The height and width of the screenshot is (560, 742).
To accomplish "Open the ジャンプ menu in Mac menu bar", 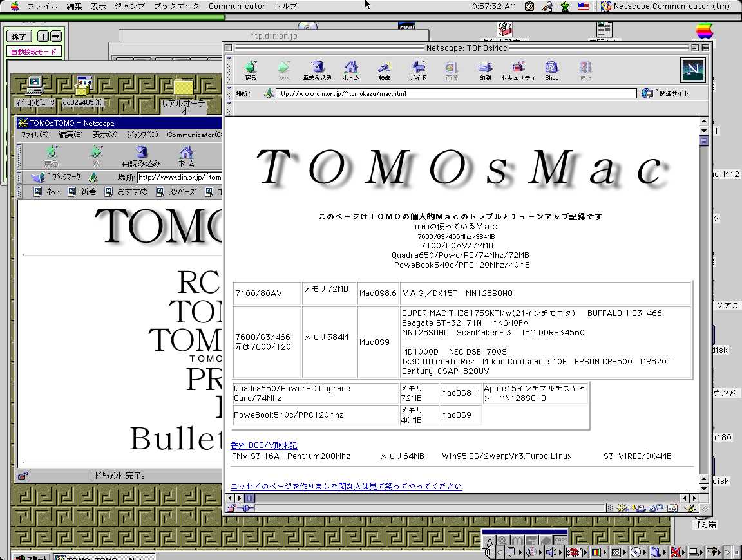I will pyautogui.click(x=129, y=6).
